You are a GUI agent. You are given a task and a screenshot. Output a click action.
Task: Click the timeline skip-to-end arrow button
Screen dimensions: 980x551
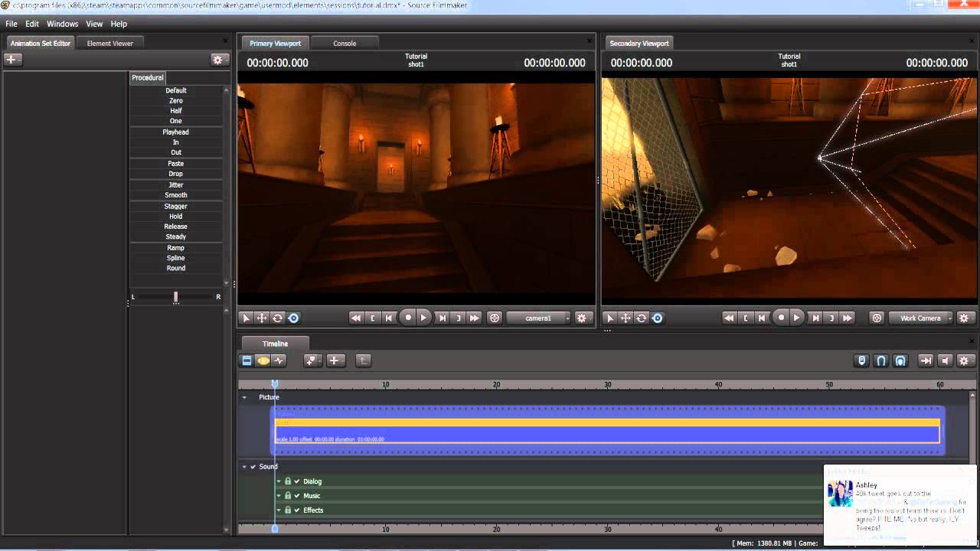[926, 360]
